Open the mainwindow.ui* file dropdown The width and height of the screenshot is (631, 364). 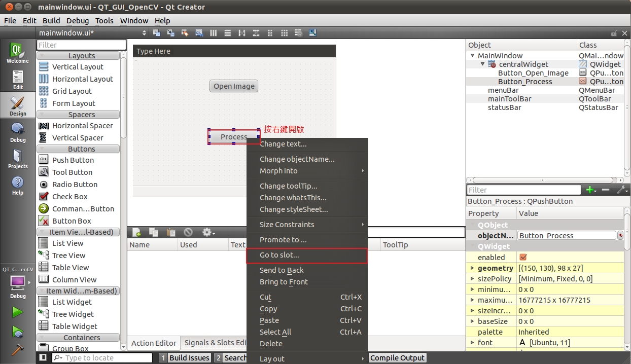(x=92, y=33)
